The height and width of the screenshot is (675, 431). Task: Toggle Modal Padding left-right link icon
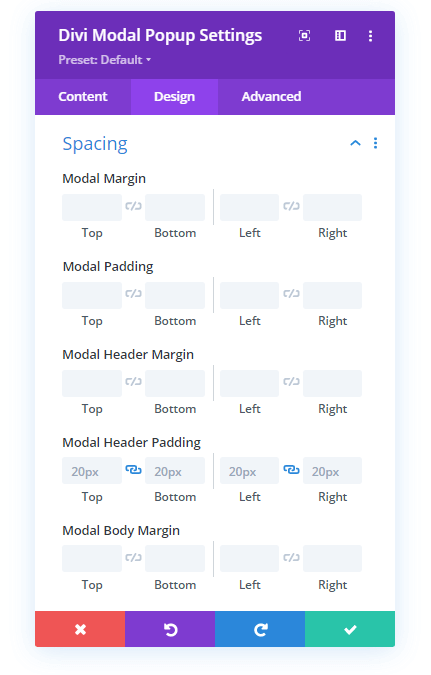click(x=291, y=294)
